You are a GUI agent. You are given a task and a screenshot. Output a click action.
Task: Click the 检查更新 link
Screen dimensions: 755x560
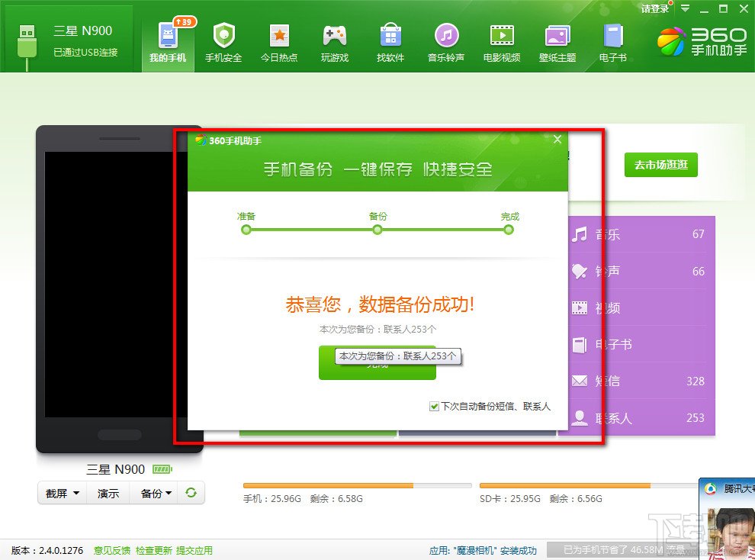pyautogui.click(x=153, y=550)
